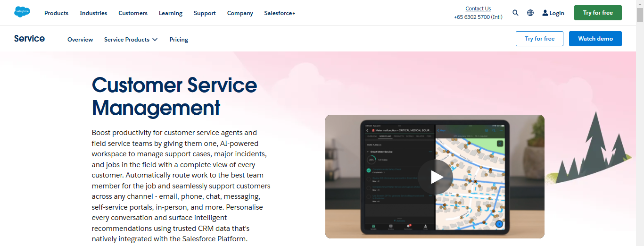
Task: Click the Customer Service Management heading
Action: [x=174, y=96]
